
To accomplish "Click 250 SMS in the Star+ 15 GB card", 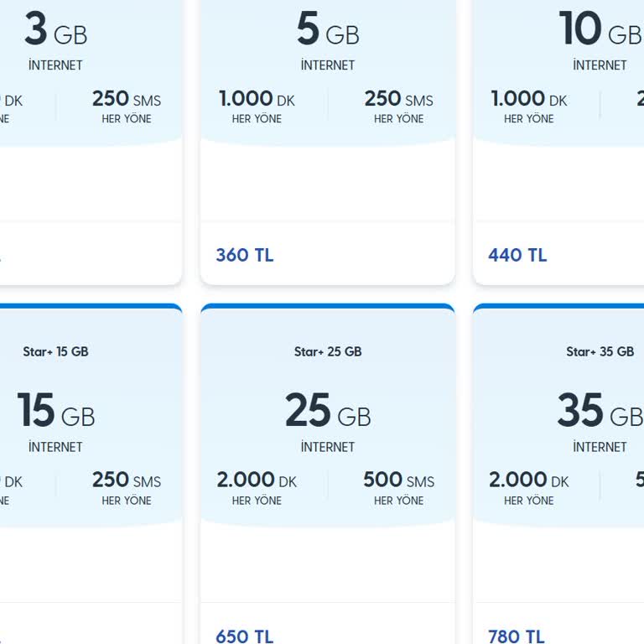I will 127,480.
